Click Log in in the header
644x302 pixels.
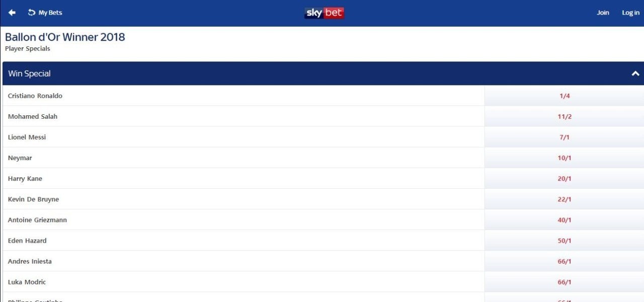(x=630, y=13)
